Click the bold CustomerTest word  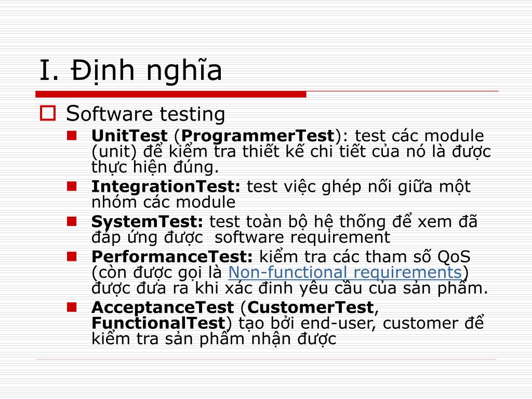pyautogui.click(x=311, y=308)
